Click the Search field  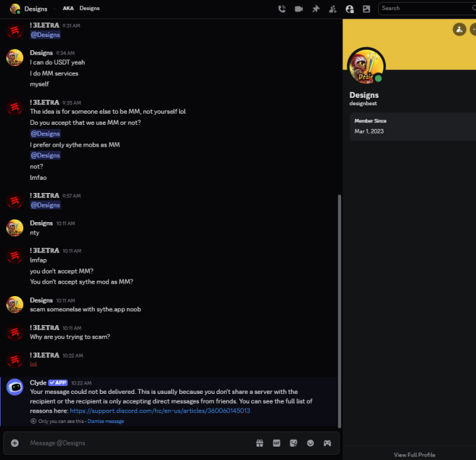[423, 9]
